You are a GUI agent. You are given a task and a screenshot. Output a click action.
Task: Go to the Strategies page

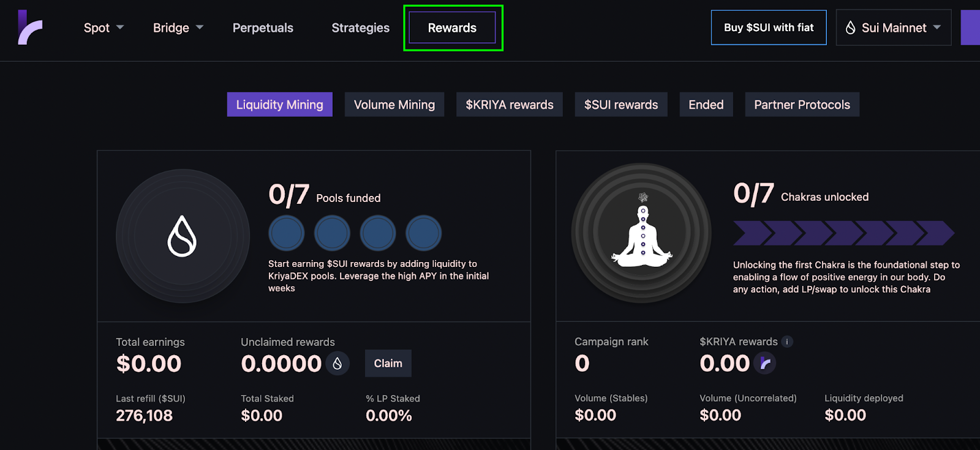point(360,28)
